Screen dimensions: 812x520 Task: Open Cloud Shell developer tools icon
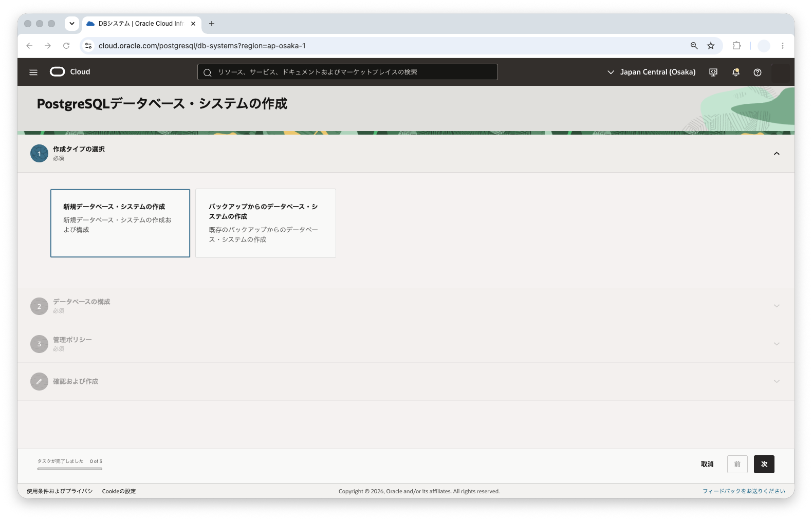pos(713,72)
